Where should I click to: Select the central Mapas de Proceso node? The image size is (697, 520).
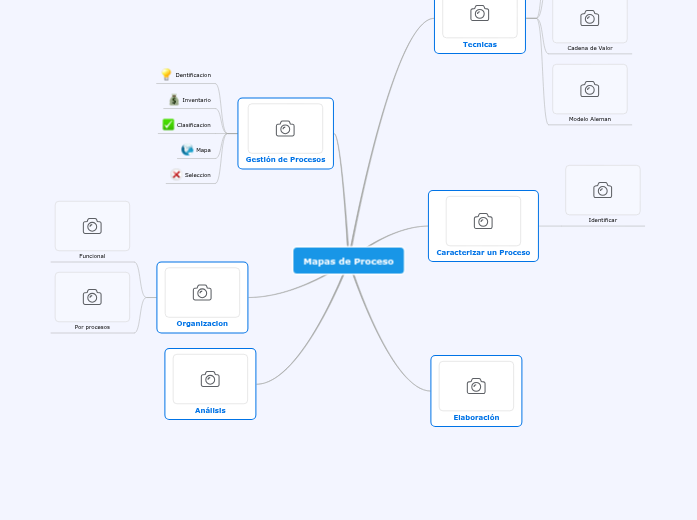tap(348, 261)
